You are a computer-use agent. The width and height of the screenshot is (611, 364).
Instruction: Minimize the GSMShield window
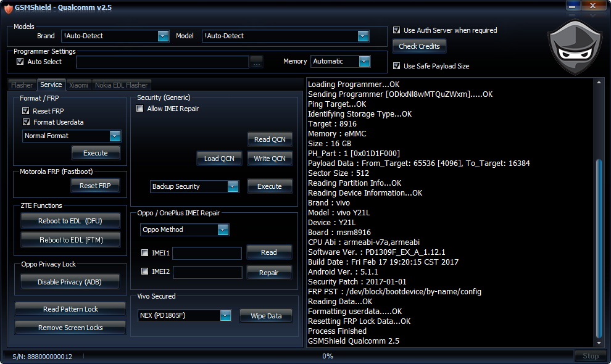coord(572,6)
